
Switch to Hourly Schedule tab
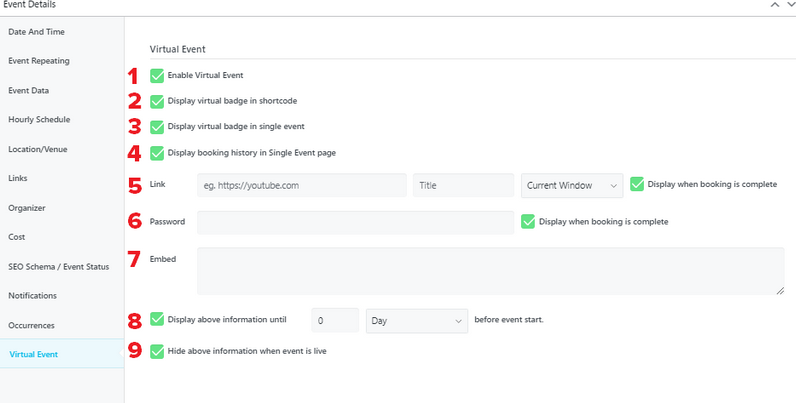pos(39,119)
